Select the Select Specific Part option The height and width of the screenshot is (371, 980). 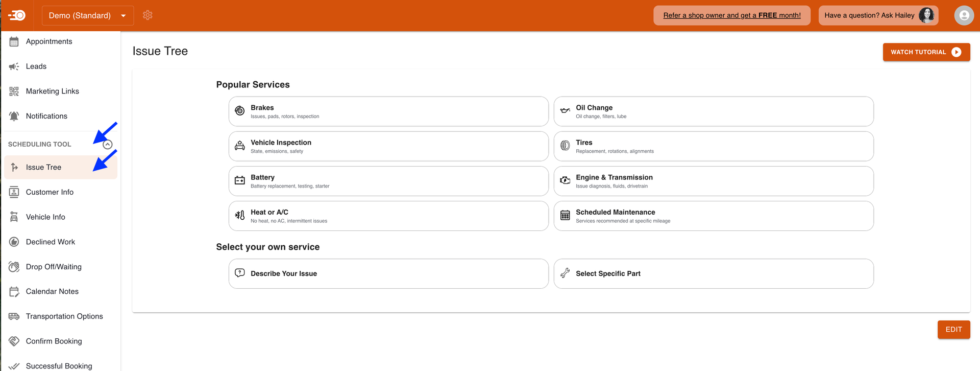pyautogui.click(x=714, y=273)
